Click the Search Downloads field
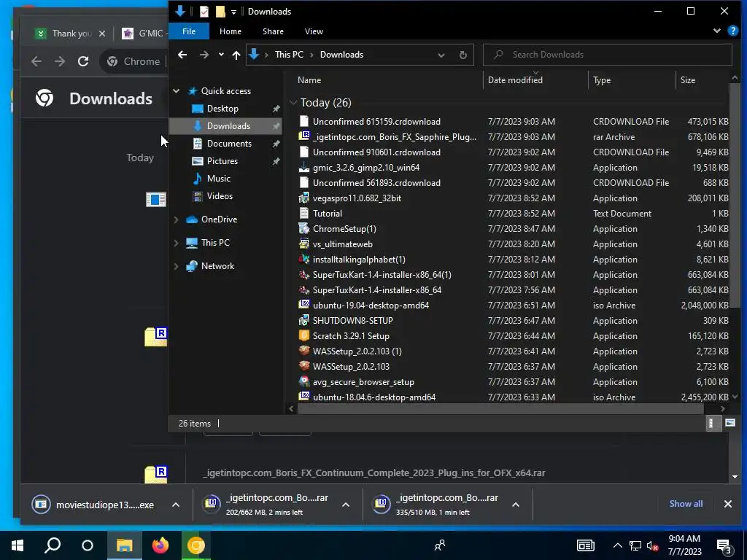The width and height of the screenshot is (747, 560). click(x=608, y=55)
